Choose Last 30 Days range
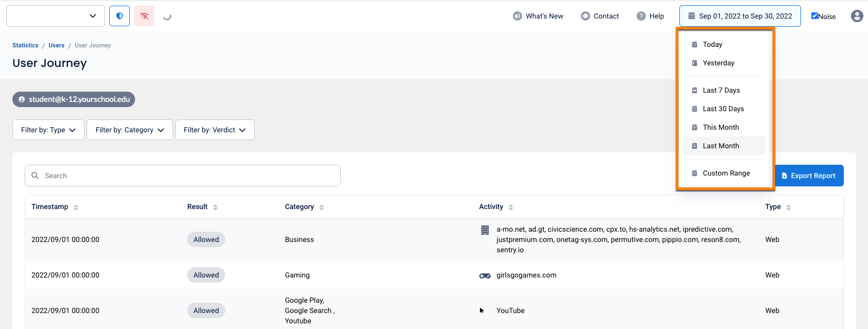Screen dimensions: 868x329 coord(724,109)
